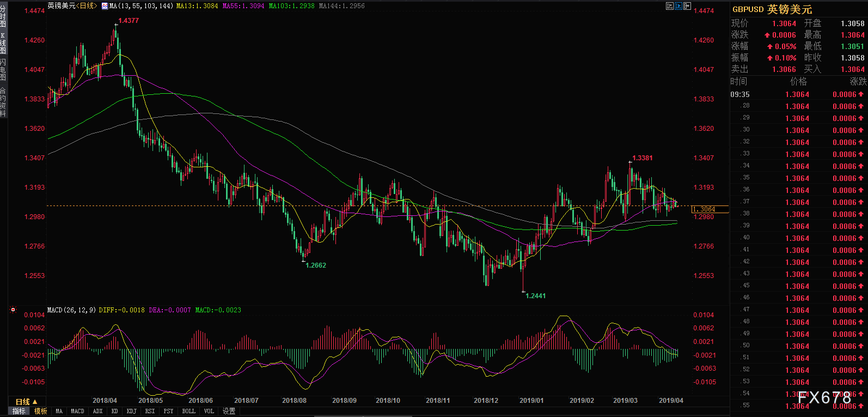Click the 2018/08 date axis label
The height and width of the screenshot is (417, 868).
(294, 401)
